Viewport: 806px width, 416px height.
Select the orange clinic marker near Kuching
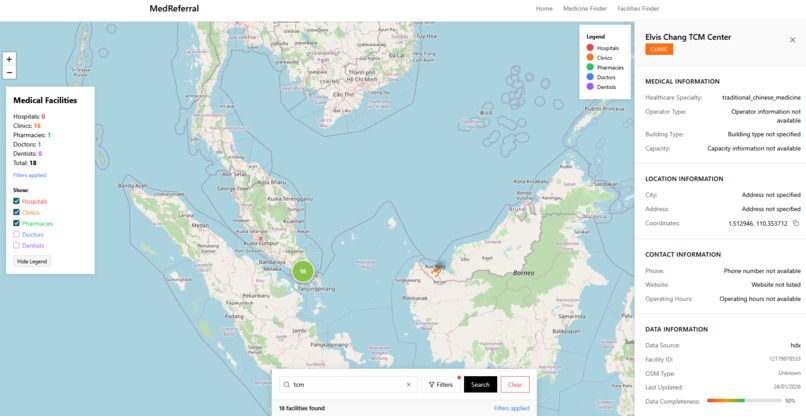(436, 272)
